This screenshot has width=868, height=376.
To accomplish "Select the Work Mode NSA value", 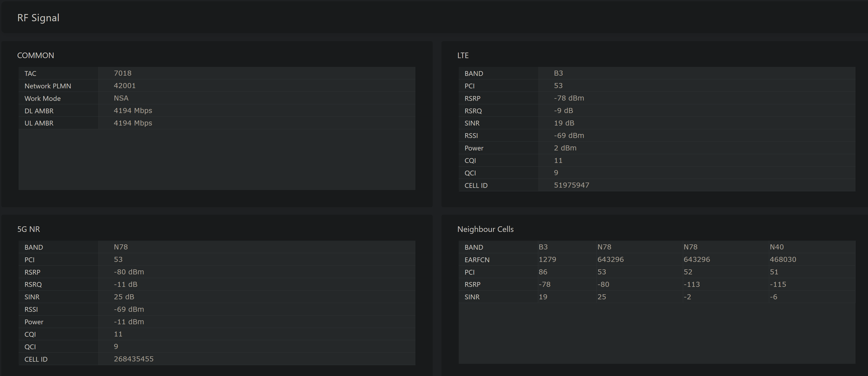I will [x=121, y=98].
